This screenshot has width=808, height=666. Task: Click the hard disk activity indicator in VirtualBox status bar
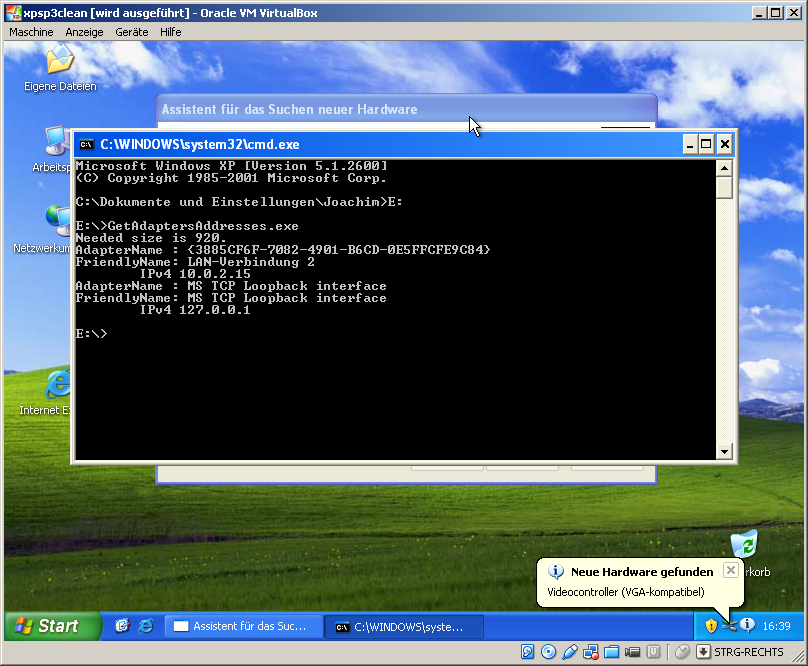(527, 652)
